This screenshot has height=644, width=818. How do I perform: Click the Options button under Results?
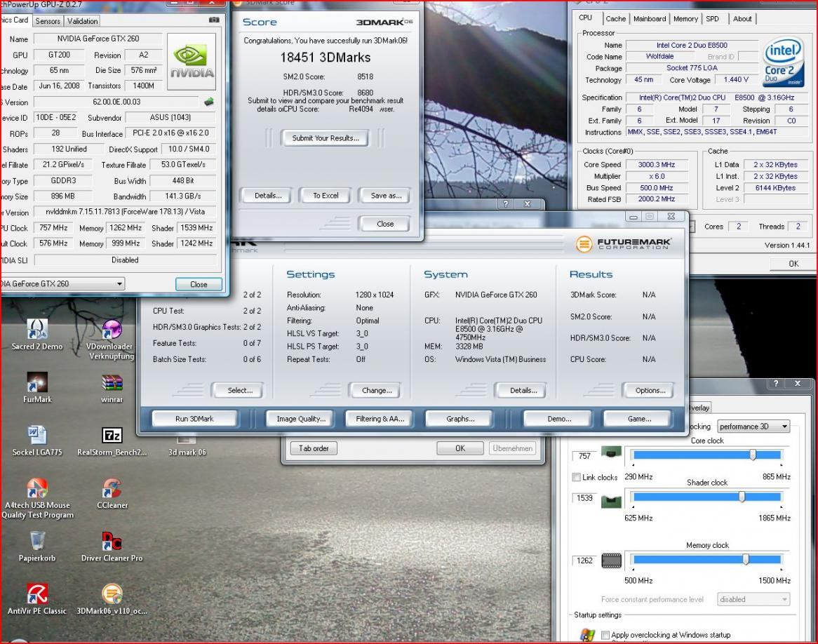click(650, 390)
